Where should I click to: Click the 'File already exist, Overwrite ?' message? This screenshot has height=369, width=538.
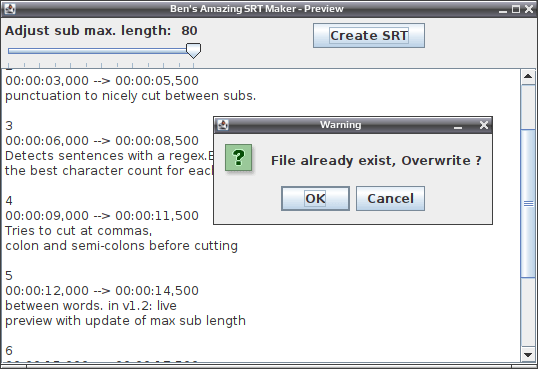tap(376, 161)
